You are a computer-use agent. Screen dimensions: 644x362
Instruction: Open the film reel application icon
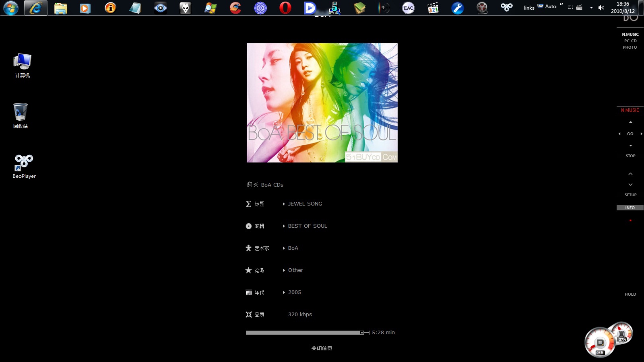(x=482, y=8)
